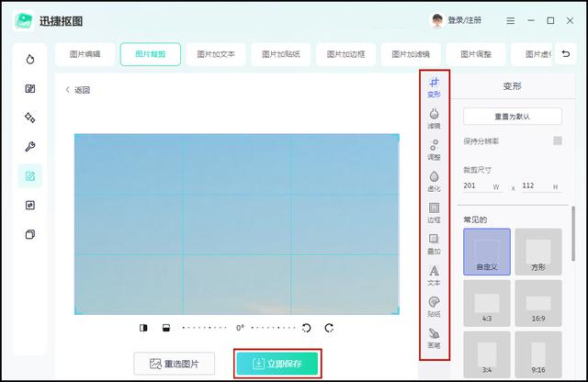Select the 贴纸 sticker tool

click(x=434, y=307)
